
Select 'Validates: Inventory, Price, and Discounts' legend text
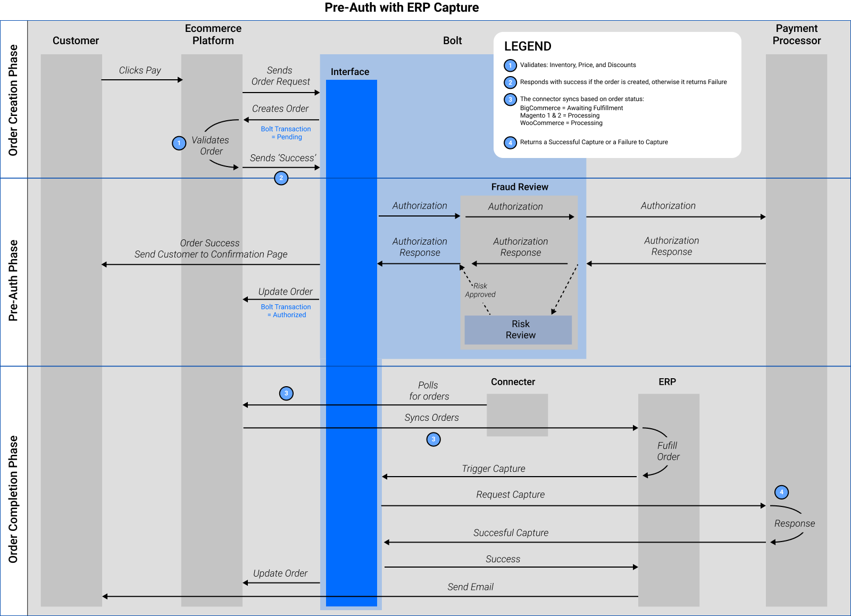coord(578,65)
